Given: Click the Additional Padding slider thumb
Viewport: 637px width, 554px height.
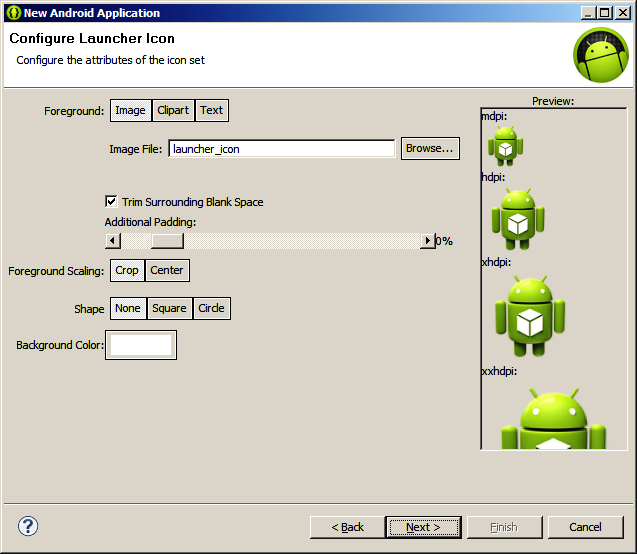Looking at the screenshot, I should 167,241.
